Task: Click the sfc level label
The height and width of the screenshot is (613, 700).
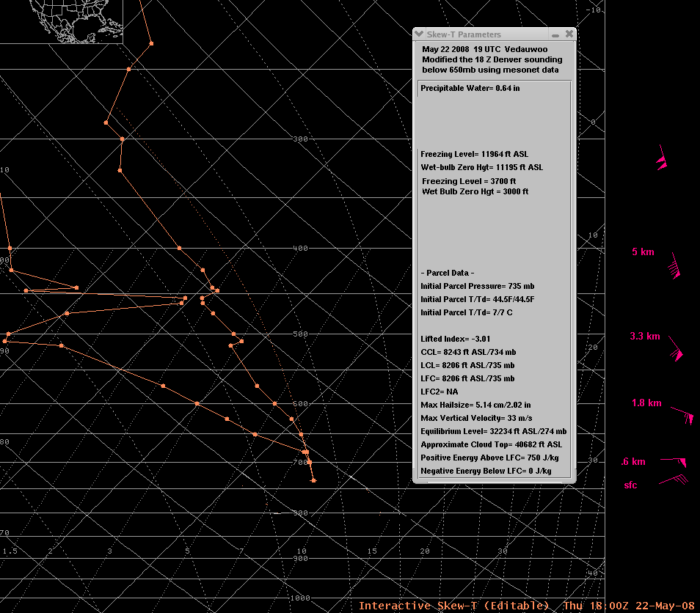Action: (x=630, y=485)
